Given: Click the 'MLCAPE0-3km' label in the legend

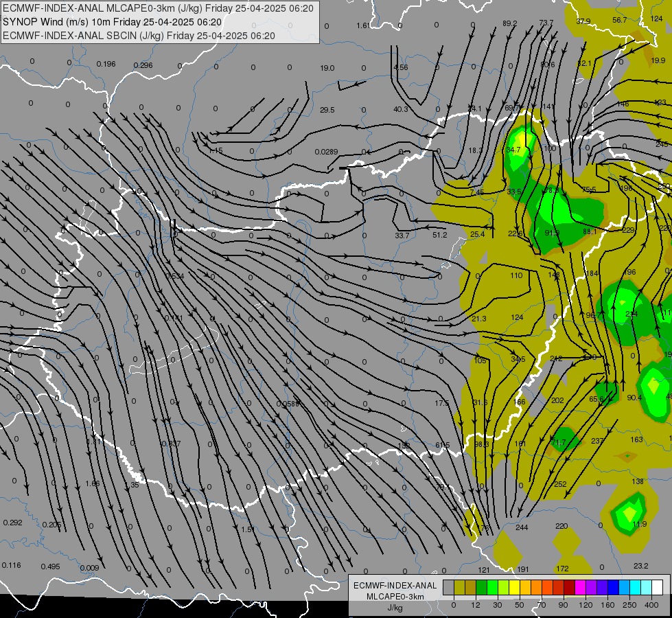Looking at the screenshot, I should pyautogui.click(x=395, y=597).
